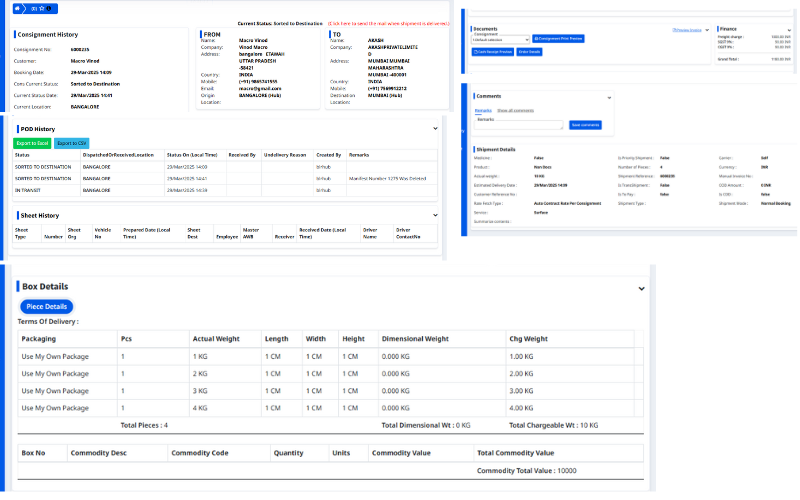Open the Preview Invoice link
Image resolution: width=800 pixels, height=500 pixels.
[686, 30]
